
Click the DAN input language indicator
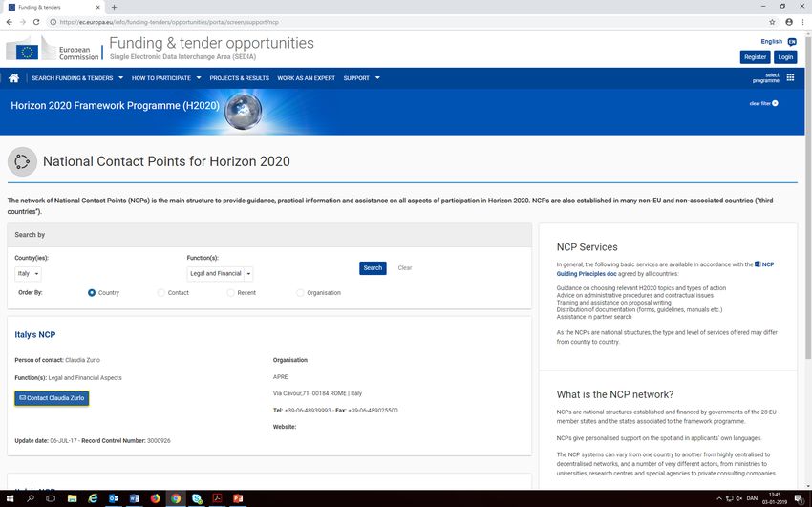click(752, 498)
